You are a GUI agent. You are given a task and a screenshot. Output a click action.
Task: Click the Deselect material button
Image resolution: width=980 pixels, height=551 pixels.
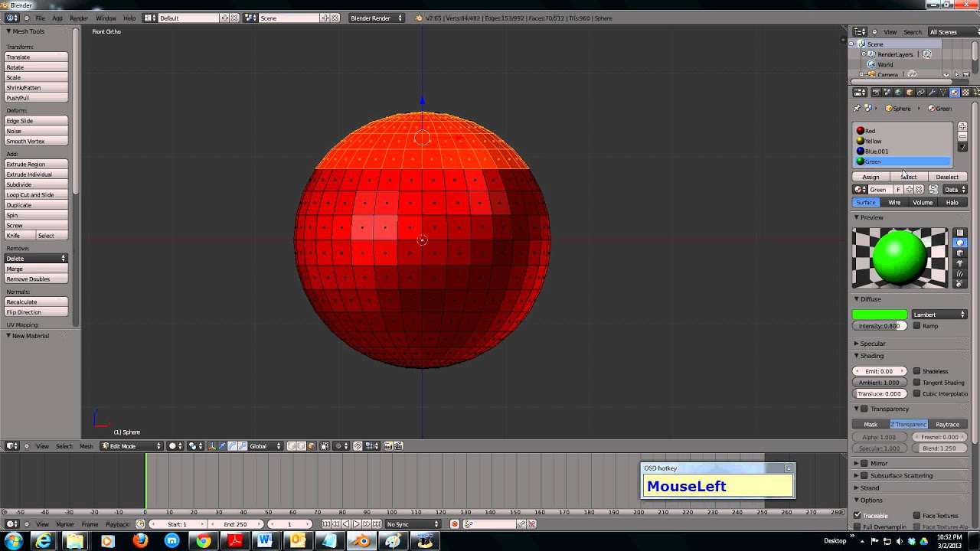pos(947,177)
